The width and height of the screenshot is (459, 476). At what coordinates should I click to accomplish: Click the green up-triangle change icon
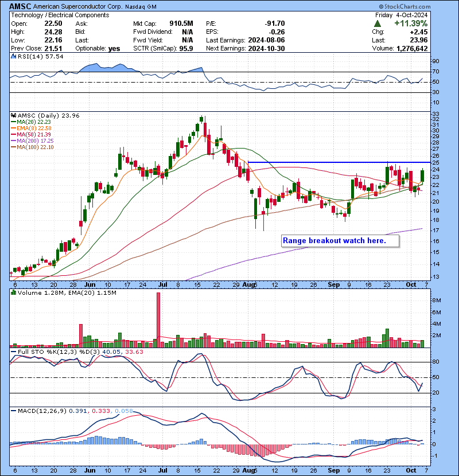click(x=378, y=24)
